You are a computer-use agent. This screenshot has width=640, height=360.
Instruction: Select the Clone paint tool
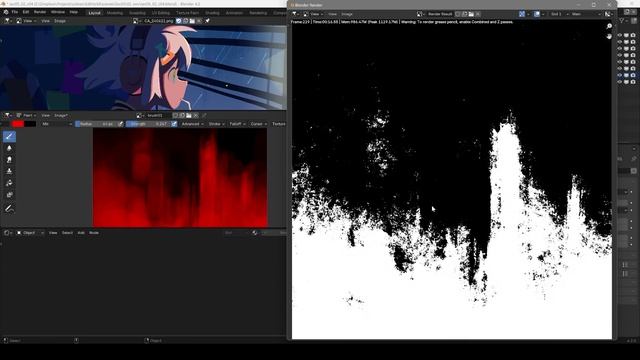pyautogui.click(x=9, y=171)
